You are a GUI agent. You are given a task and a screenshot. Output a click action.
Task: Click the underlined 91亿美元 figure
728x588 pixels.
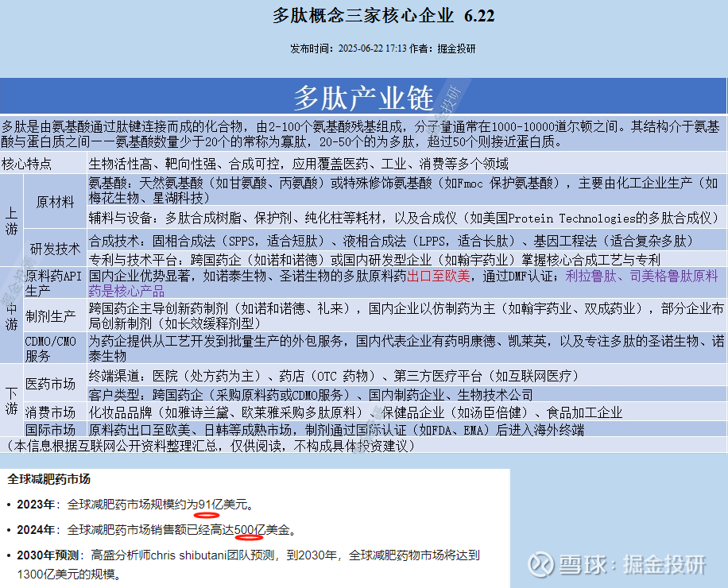223,504
